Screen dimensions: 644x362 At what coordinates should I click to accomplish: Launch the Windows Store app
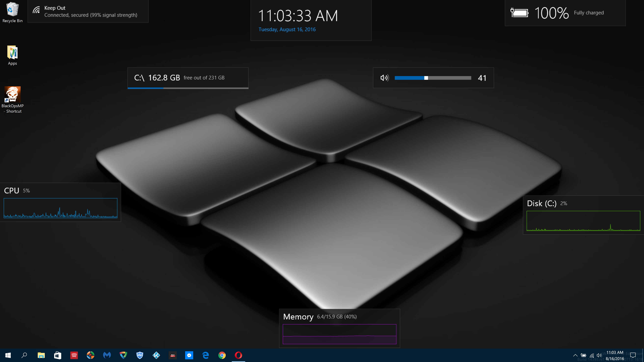[x=58, y=355]
